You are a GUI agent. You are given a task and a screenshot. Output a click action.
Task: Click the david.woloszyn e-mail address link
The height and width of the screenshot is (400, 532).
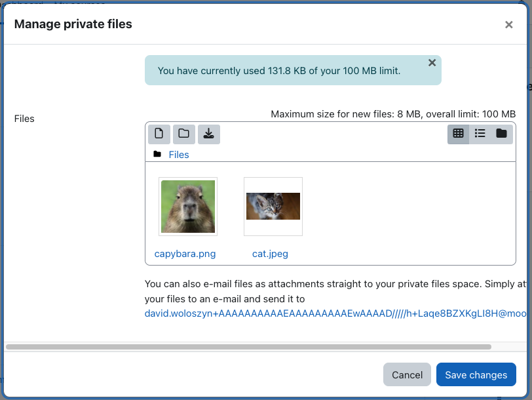click(x=335, y=313)
